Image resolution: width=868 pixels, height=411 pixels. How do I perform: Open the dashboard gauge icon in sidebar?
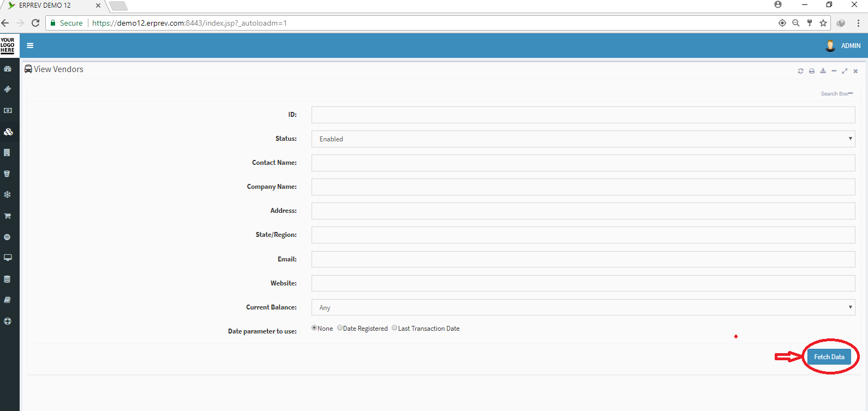(x=8, y=69)
